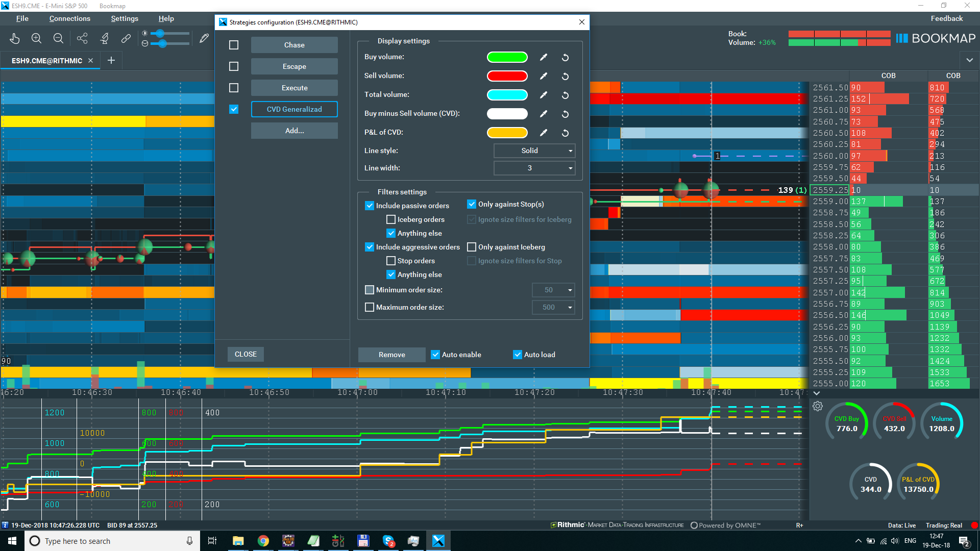This screenshot has height=551, width=980.
Task: Click the link/chain tool in top toolbar
Action: (x=126, y=38)
